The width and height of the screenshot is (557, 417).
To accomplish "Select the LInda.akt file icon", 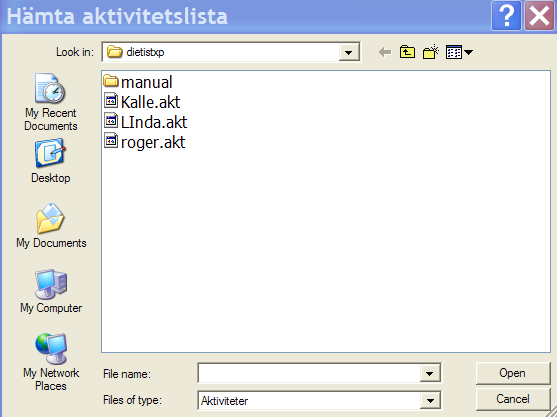I will (111, 121).
